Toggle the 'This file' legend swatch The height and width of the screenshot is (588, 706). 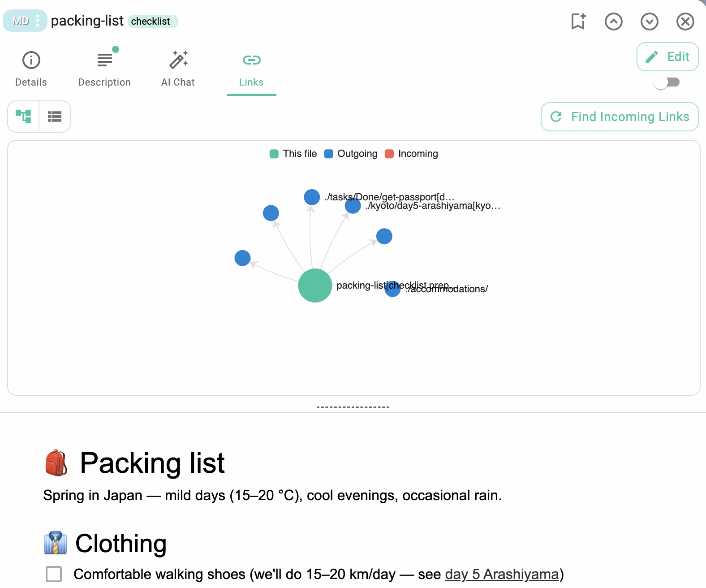[274, 154]
